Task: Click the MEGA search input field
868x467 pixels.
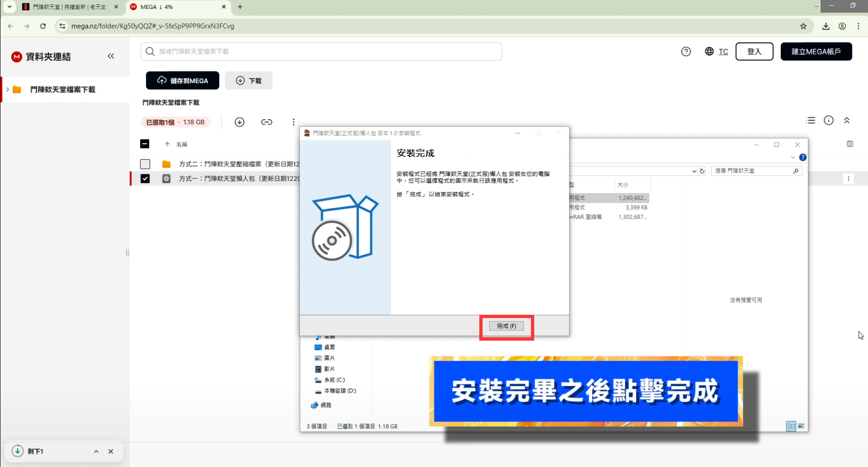Action: point(321,52)
